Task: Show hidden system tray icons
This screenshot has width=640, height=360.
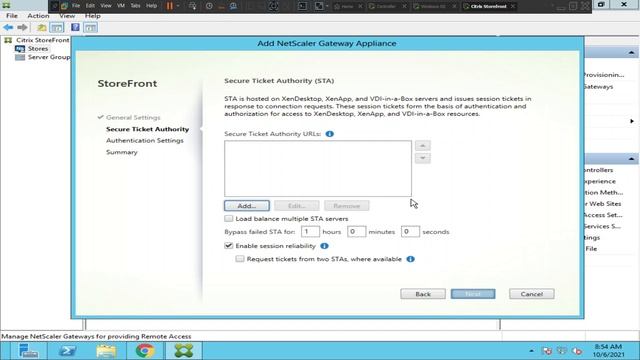Action: tap(531, 351)
